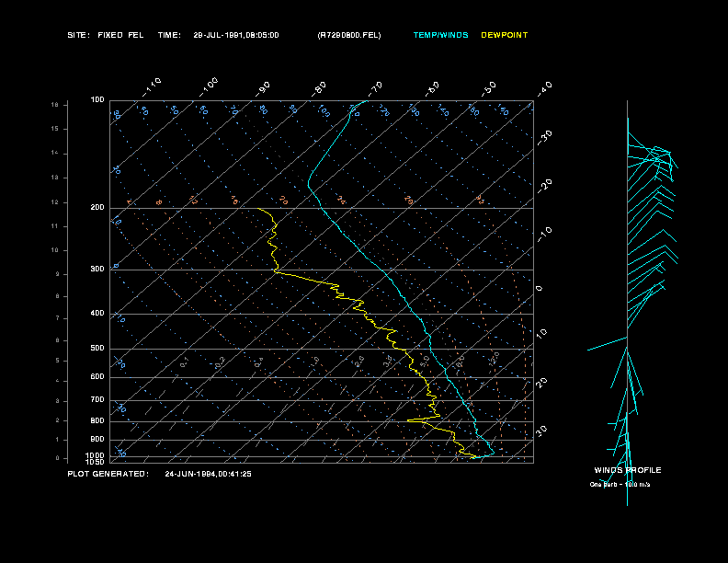The width and height of the screenshot is (728, 563).
Task: Select the 100 pressure level label
Action: tap(97, 99)
